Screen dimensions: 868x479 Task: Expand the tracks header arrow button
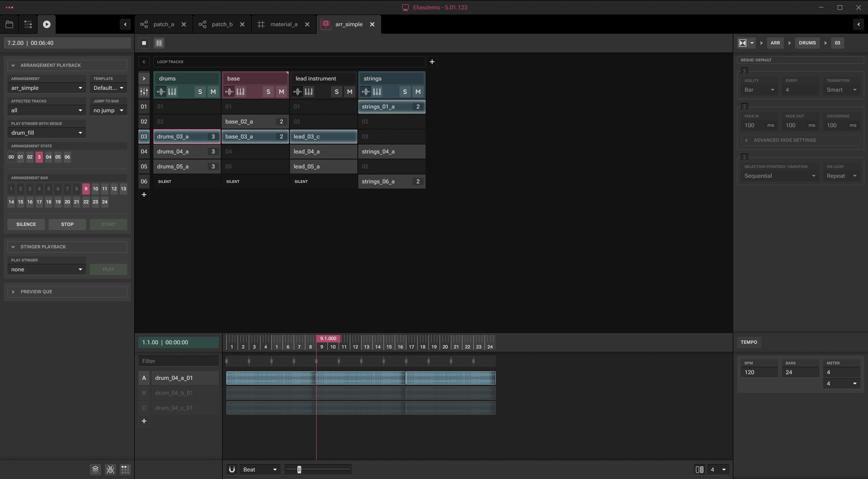[144, 79]
